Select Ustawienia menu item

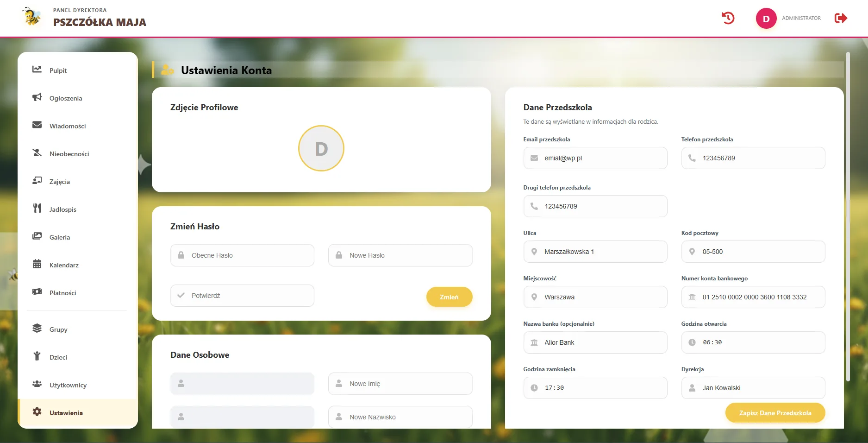78,413
